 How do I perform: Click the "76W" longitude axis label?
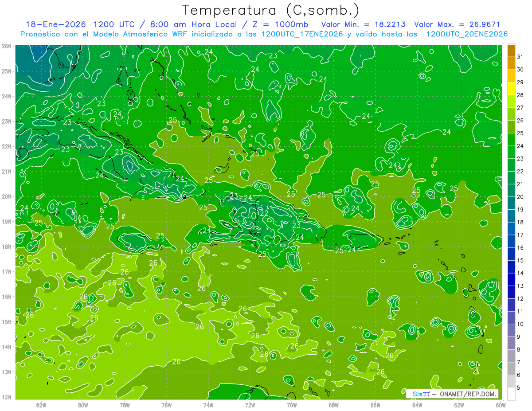(166, 405)
